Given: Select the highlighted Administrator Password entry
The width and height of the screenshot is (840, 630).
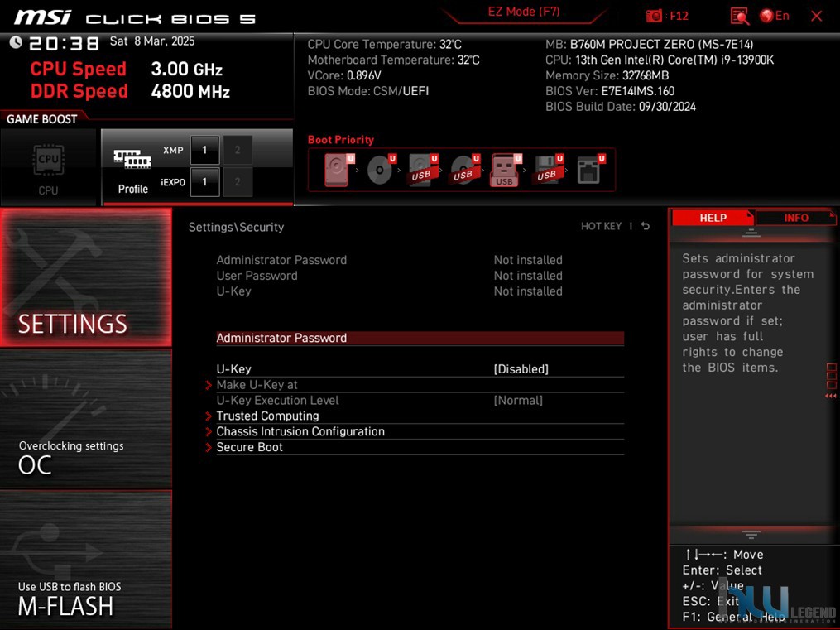Looking at the screenshot, I should pos(420,338).
